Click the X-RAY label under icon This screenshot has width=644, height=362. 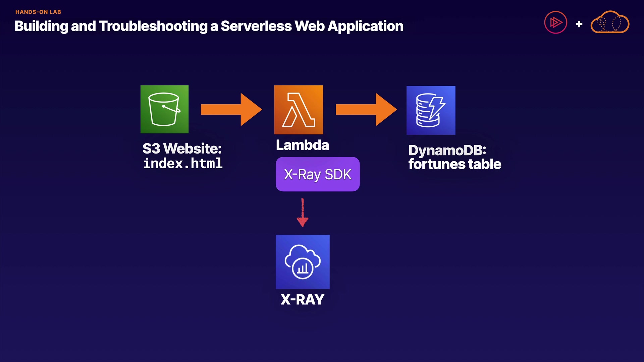tap(302, 299)
